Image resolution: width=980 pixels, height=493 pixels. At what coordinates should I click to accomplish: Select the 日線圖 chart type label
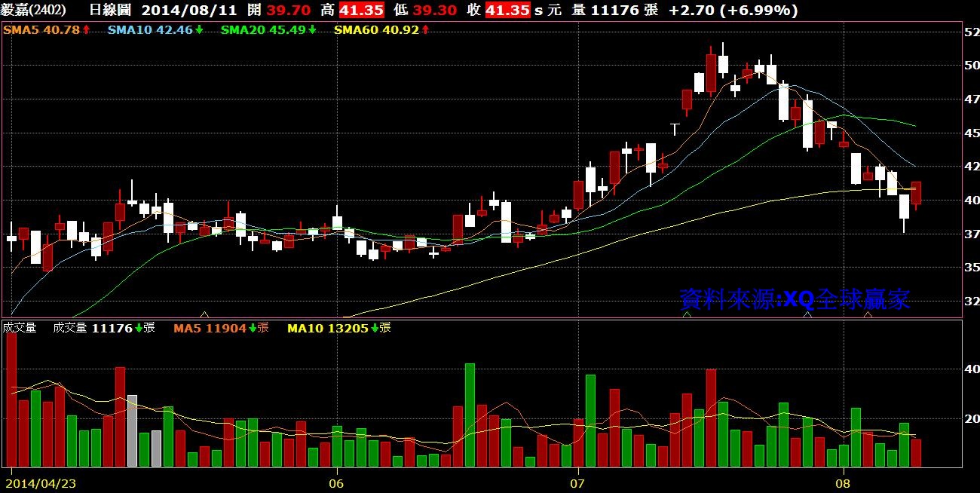click(109, 10)
